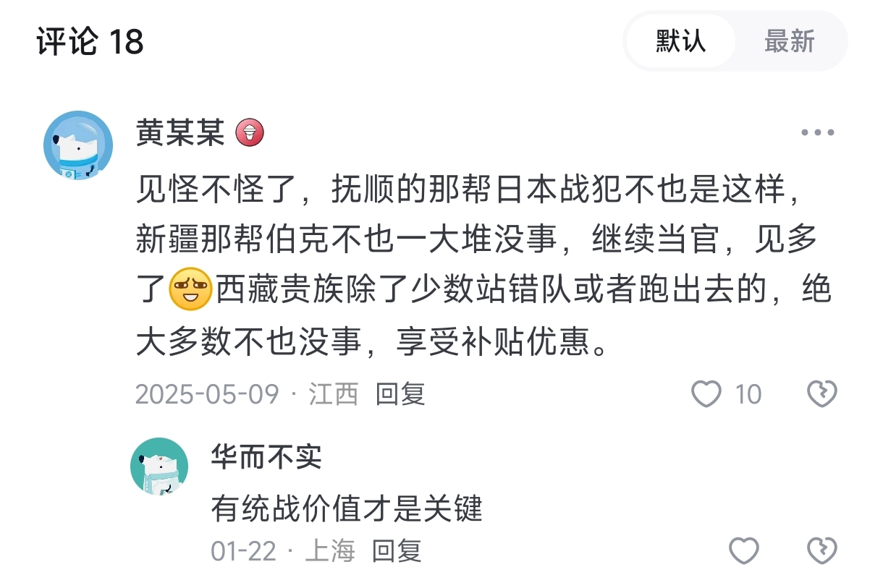
Task: Open three-dot more menu on 黄某某's comment
Action: pos(818,133)
